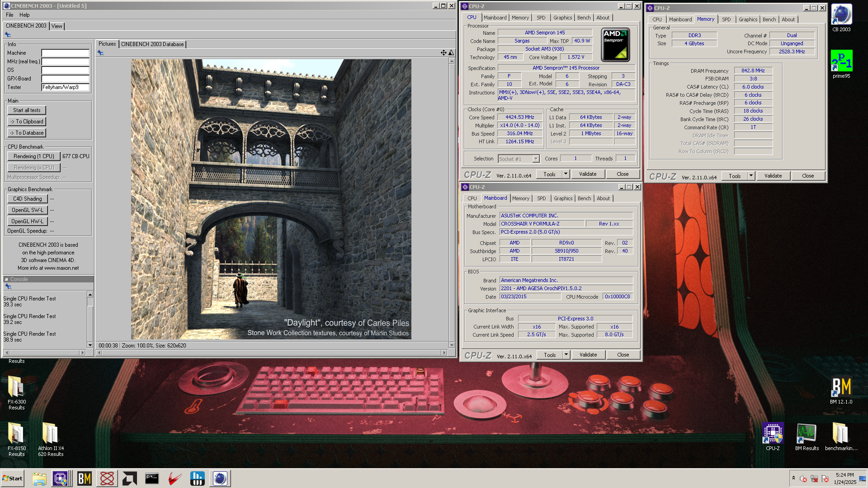Open File Explorer from the taskbar
The height and width of the screenshot is (488, 868).
coord(39,479)
